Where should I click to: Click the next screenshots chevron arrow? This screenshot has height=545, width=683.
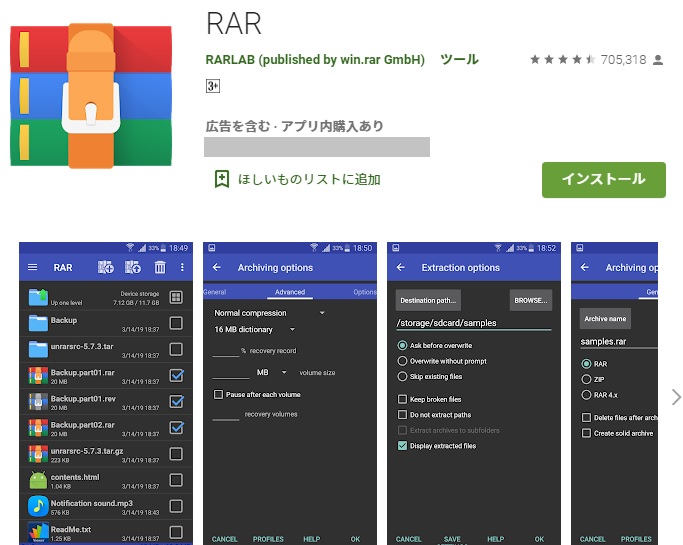676,397
